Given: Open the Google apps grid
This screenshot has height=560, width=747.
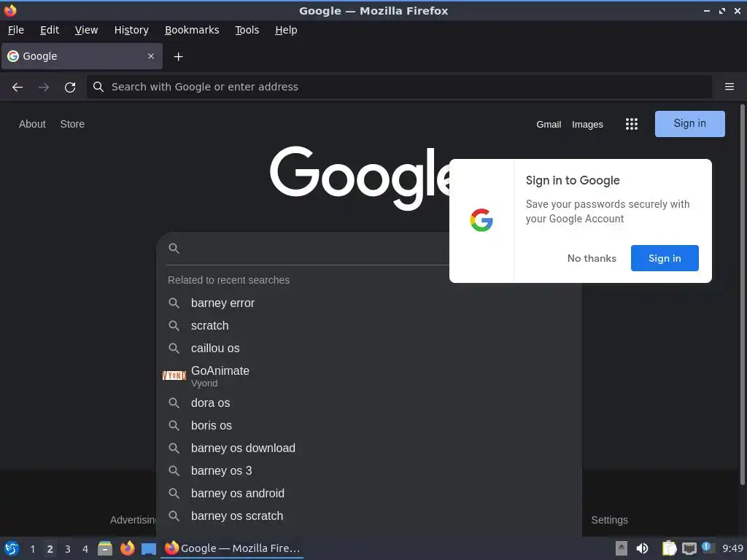Looking at the screenshot, I should tap(632, 124).
